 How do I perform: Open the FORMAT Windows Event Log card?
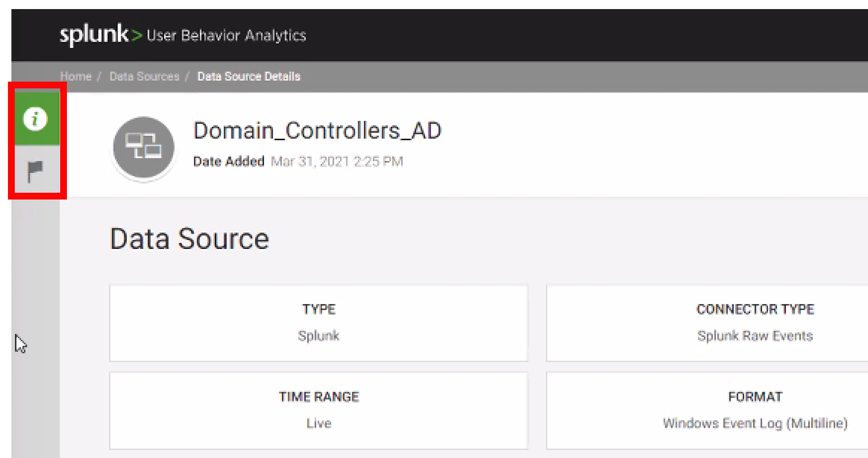click(x=755, y=410)
